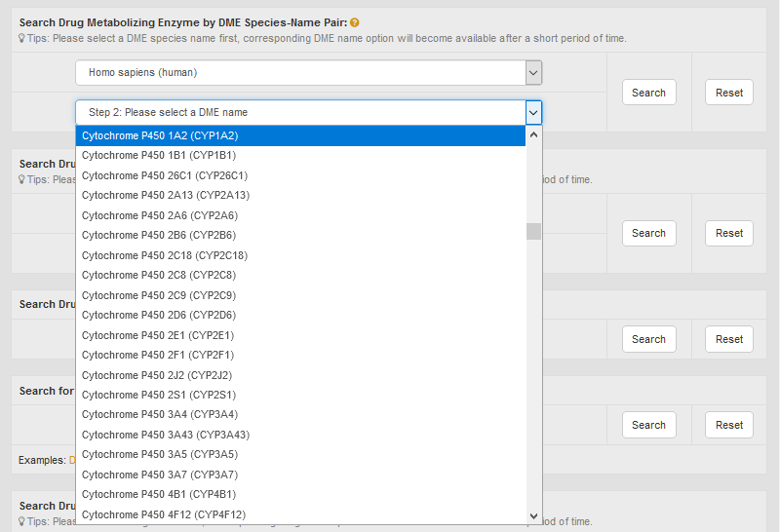Image resolution: width=780 pixels, height=532 pixels.
Task: Click the dropdown list scrollbar thumb
Action: click(x=533, y=231)
